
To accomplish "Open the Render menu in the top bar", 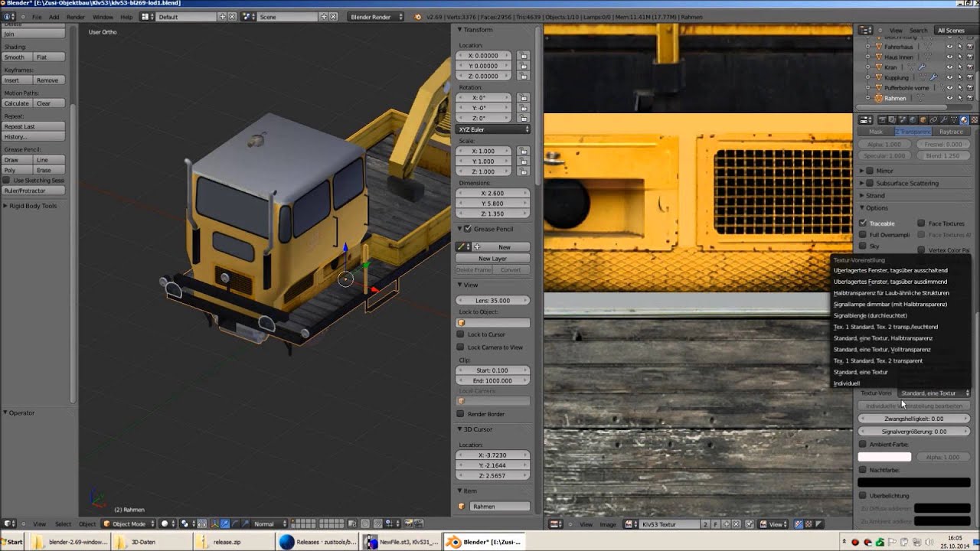I will pos(76,17).
